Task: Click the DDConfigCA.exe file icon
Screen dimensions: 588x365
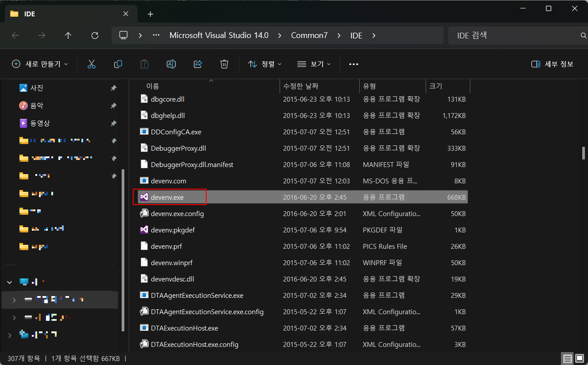Action: pos(144,132)
